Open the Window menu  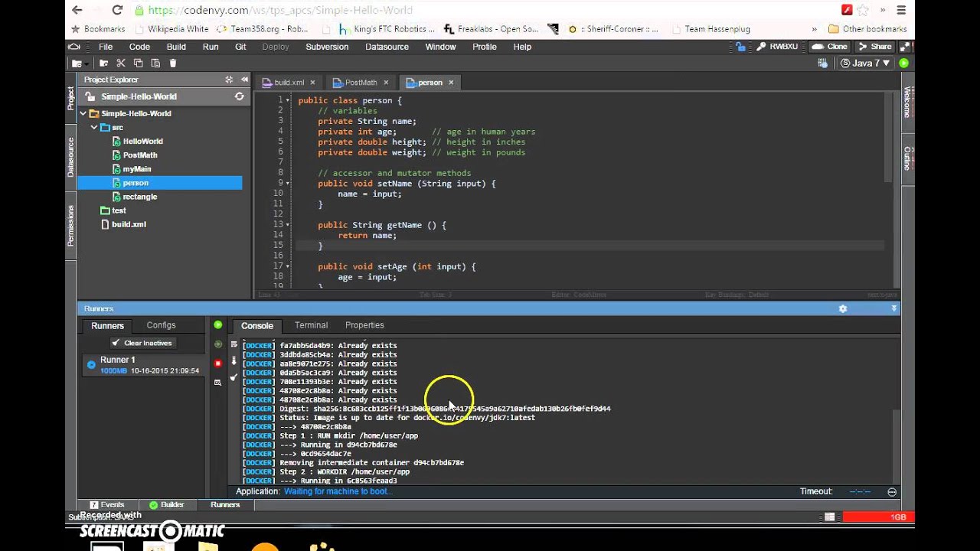point(440,47)
